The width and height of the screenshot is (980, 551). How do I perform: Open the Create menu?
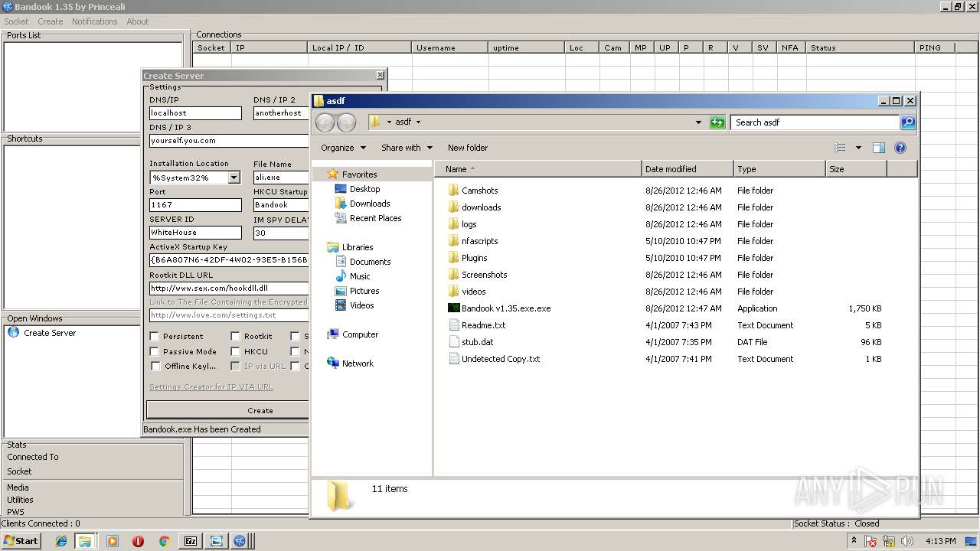tap(51, 21)
